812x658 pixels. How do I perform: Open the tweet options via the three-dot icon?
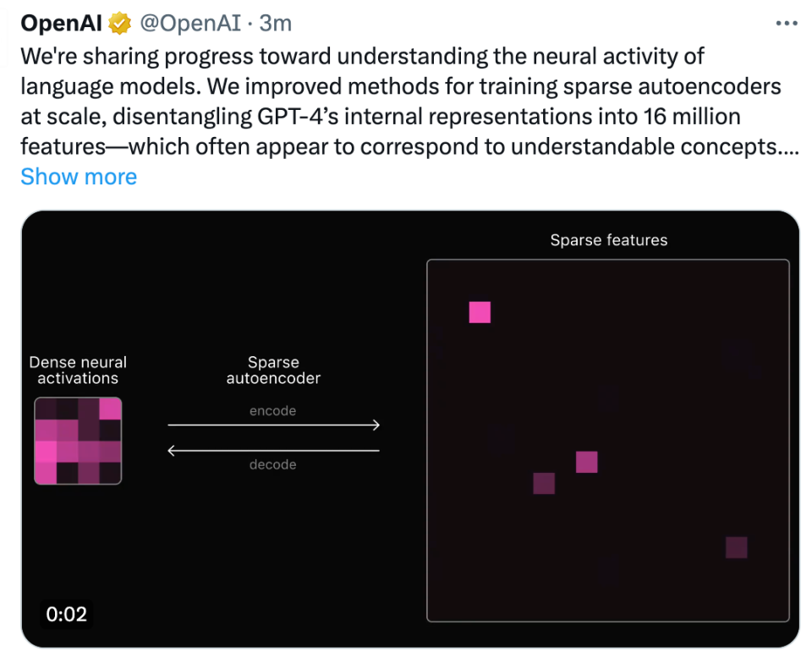pos(787,23)
